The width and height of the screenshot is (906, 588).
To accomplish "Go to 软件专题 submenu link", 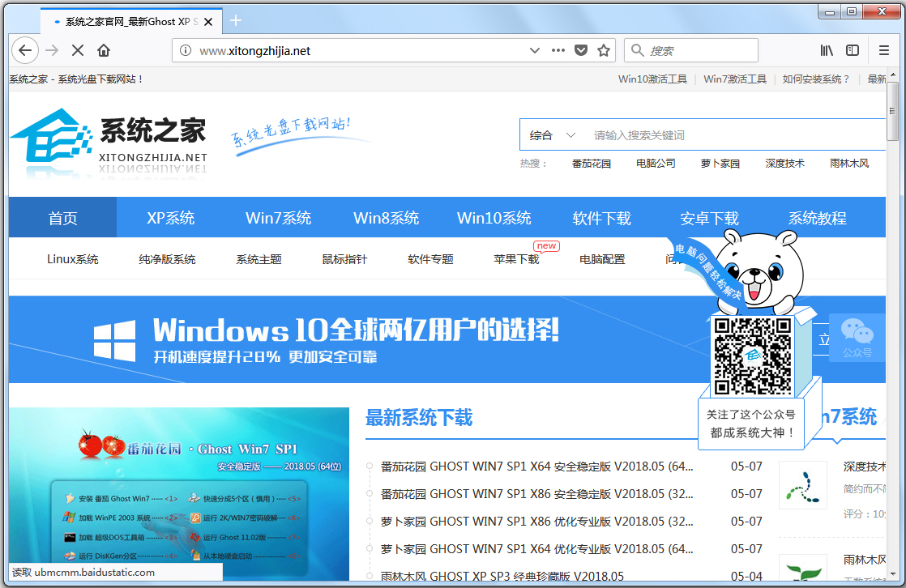I will [430, 259].
